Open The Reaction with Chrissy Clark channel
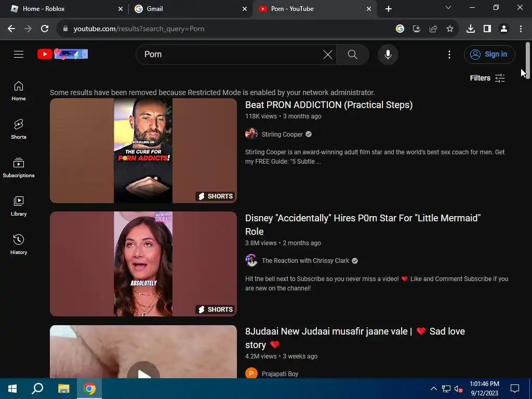Image resolution: width=532 pixels, height=399 pixels. tap(305, 261)
